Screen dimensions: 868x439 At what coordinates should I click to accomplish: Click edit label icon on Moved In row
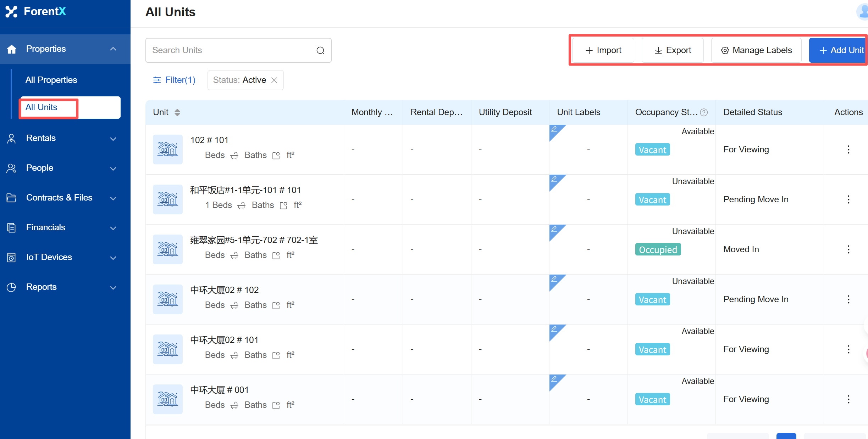click(x=554, y=229)
